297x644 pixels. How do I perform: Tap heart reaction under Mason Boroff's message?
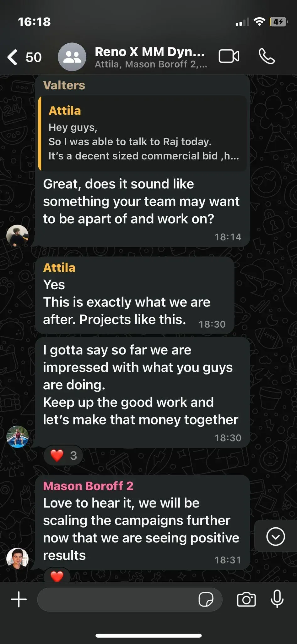(57, 575)
